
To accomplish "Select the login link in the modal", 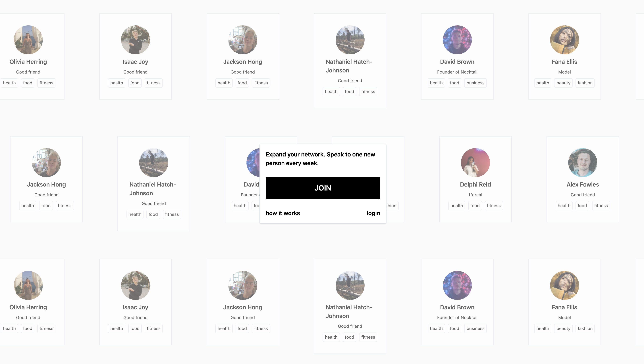I will pos(373,213).
